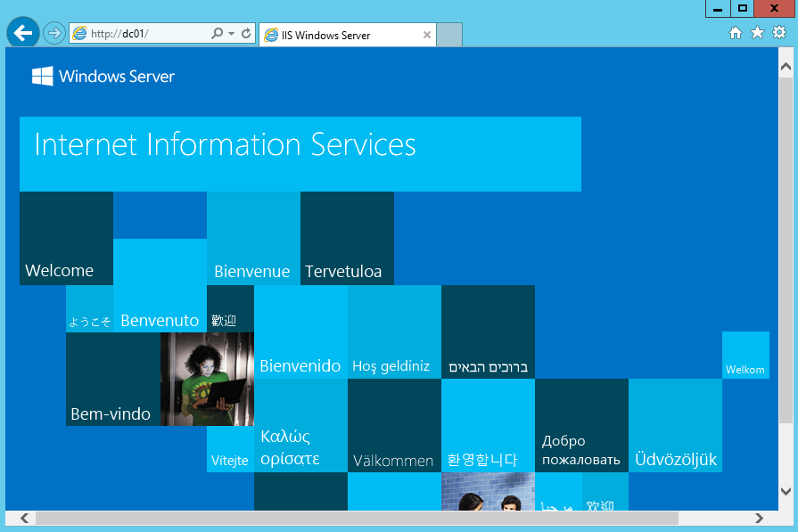Viewport: 798px width, 532px height.
Task: Expand the address bar autocomplete dropdown arrow
Action: (x=231, y=34)
